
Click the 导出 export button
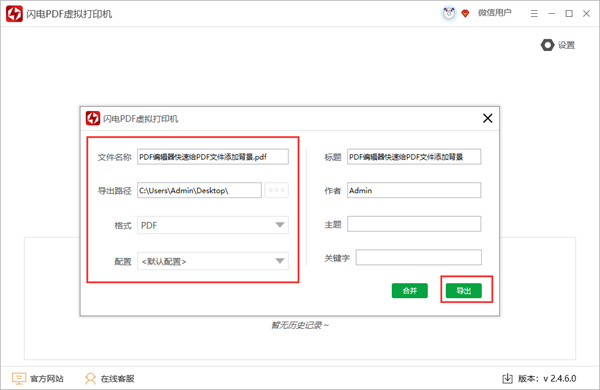pyautogui.click(x=464, y=291)
